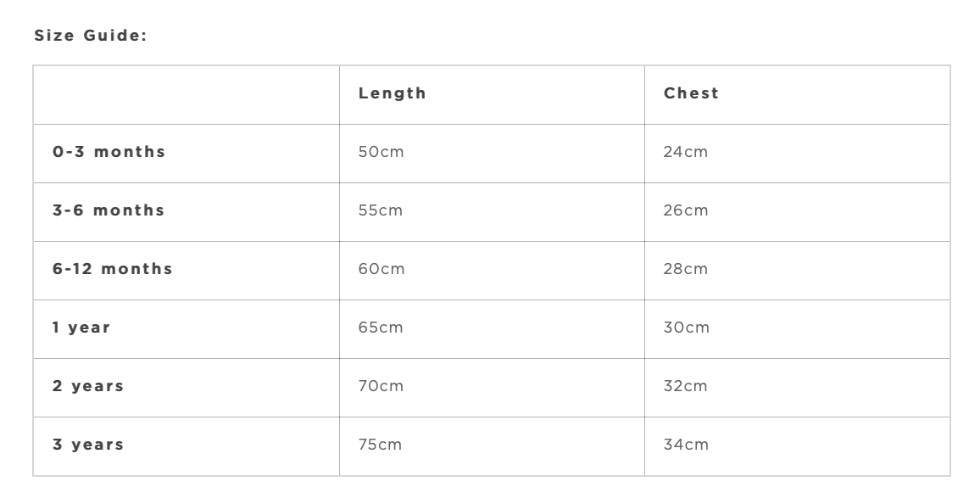
Task: Select the Length column header
Action: (393, 93)
